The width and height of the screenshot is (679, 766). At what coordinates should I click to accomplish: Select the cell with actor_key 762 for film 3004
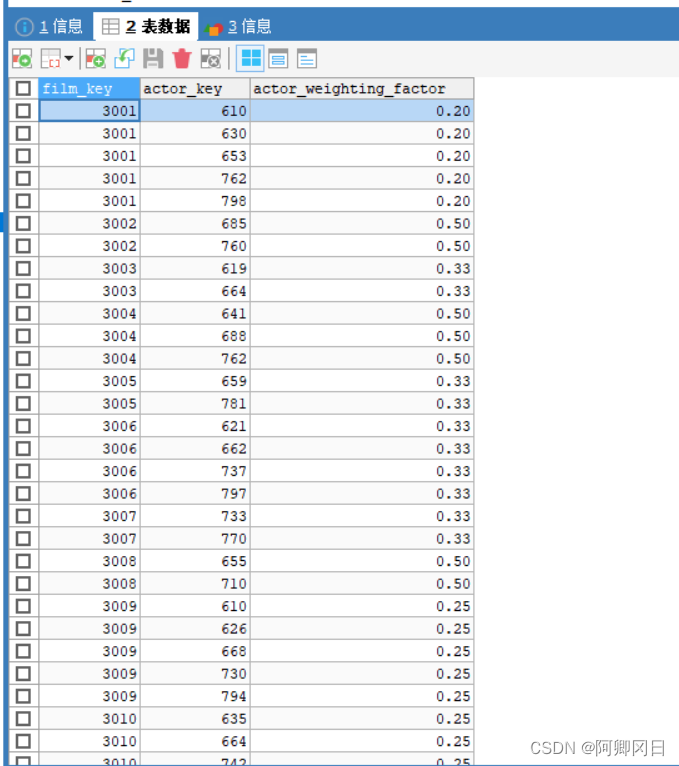(194, 359)
